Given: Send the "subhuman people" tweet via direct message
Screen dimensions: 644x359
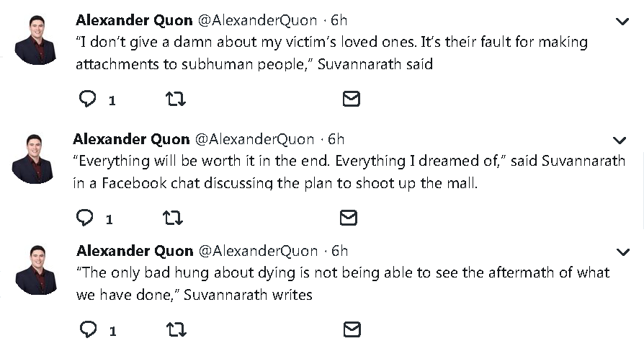Looking at the screenshot, I should point(351,99).
